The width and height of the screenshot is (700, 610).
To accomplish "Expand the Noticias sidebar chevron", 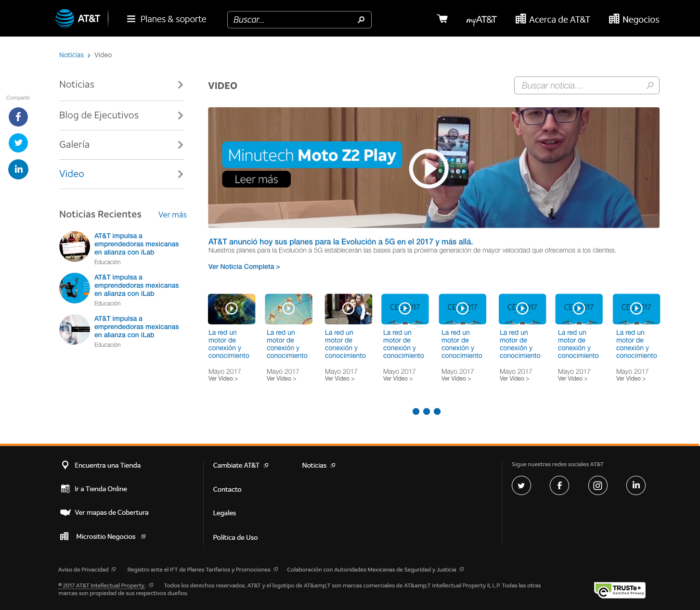I will 181,85.
